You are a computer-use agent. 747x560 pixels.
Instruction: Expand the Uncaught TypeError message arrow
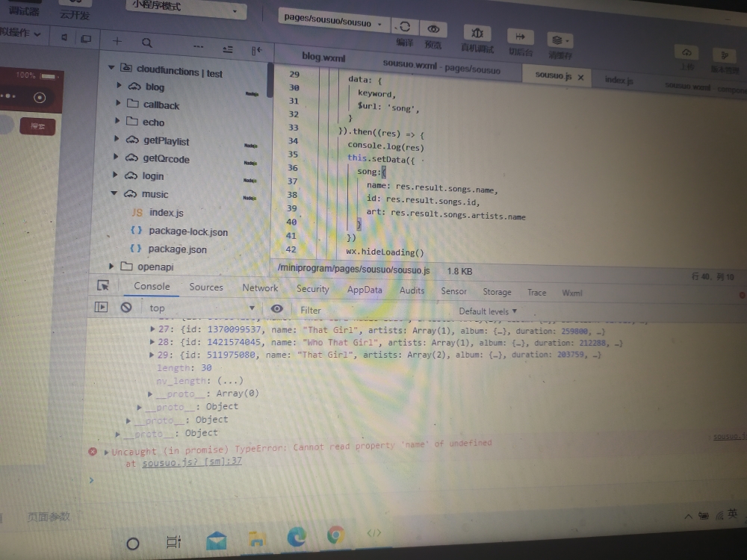106,452
